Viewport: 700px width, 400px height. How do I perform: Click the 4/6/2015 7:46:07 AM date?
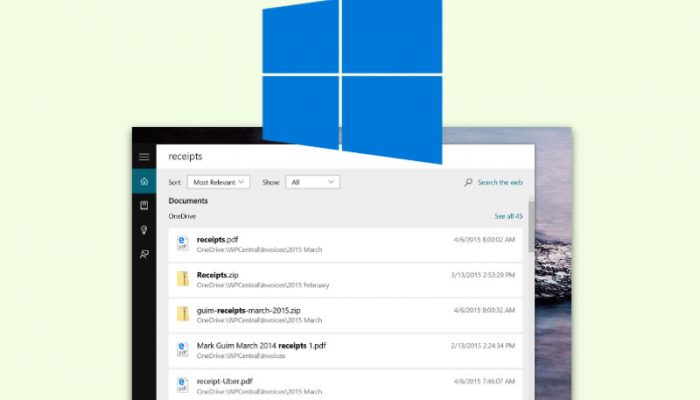484,381
